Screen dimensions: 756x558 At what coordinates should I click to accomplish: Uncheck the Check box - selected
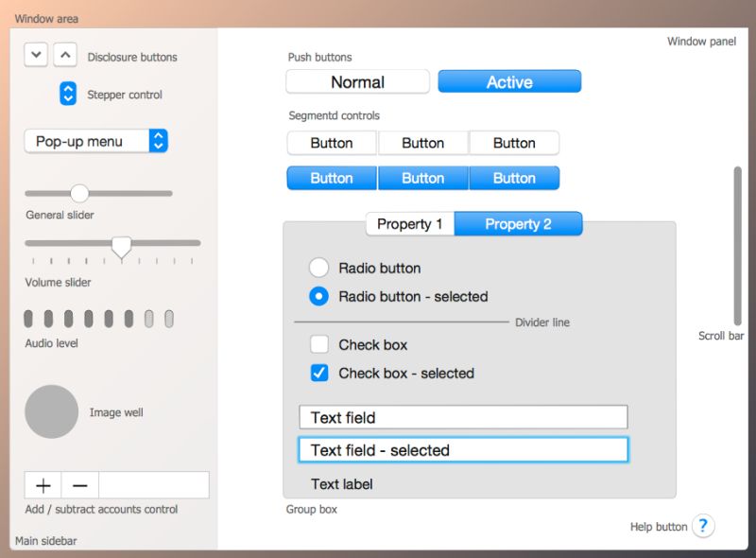(318, 374)
